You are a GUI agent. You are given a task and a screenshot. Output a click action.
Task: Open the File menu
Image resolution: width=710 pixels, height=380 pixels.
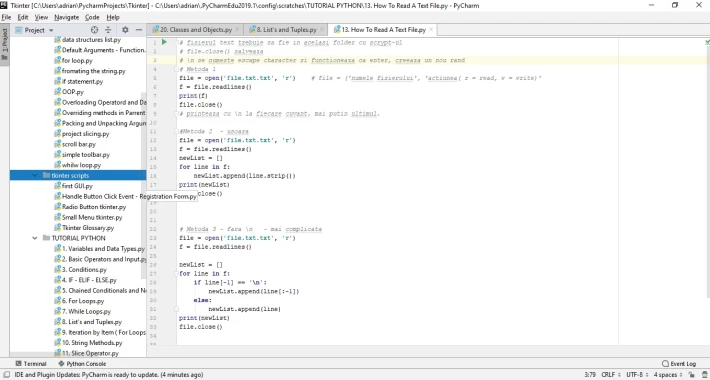6,17
